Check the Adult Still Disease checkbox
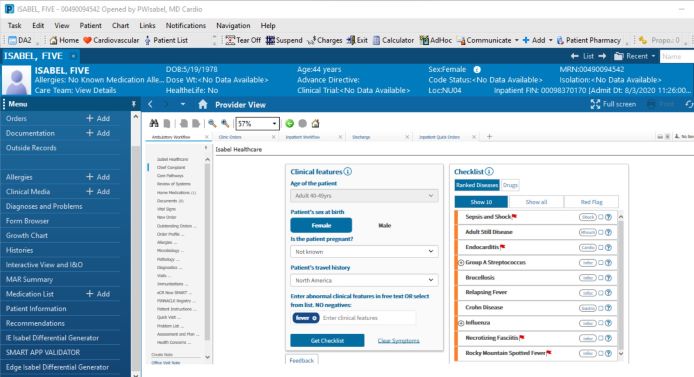The width and height of the screenshot is (694, 377). coord(601,232)
